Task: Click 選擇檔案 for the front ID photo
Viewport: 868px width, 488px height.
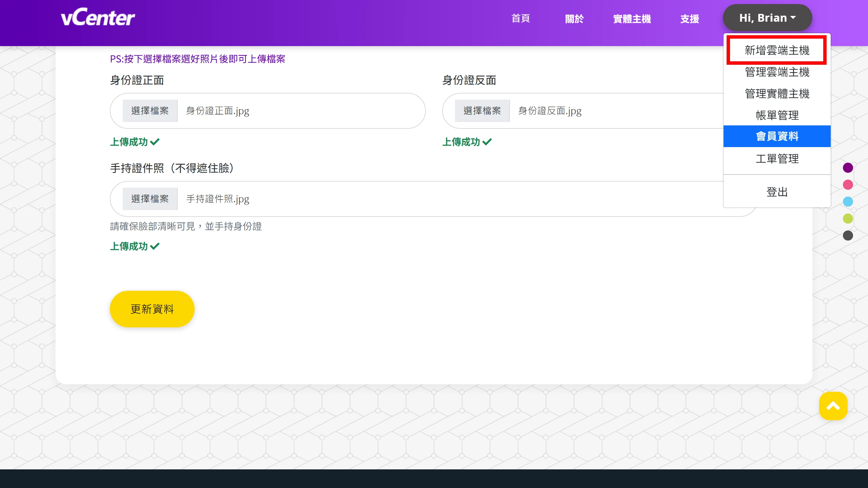Action: click(x=150, y=110)
